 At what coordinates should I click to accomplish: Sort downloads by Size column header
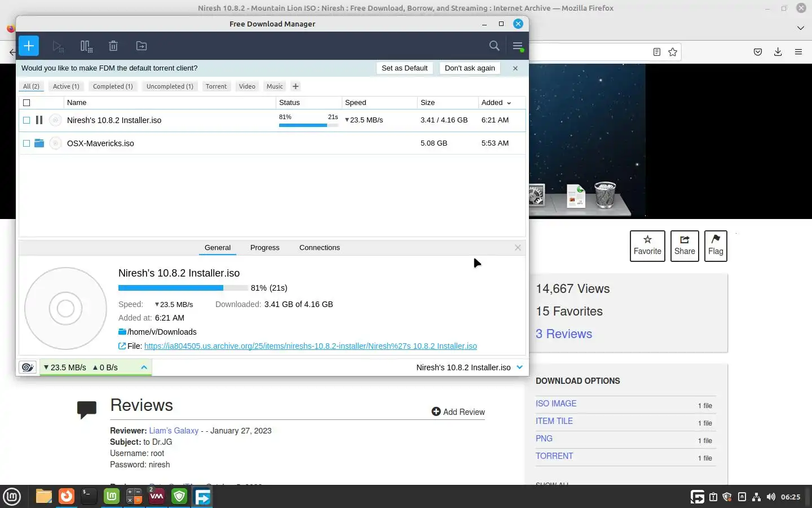click(x=447, y=103)
